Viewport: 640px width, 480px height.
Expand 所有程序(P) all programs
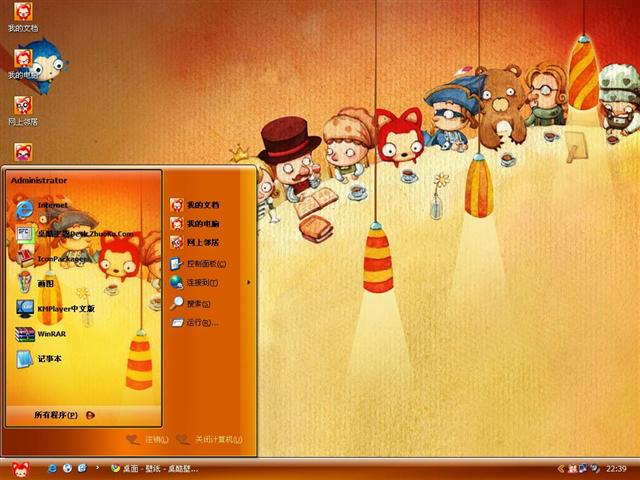(64, 415)
